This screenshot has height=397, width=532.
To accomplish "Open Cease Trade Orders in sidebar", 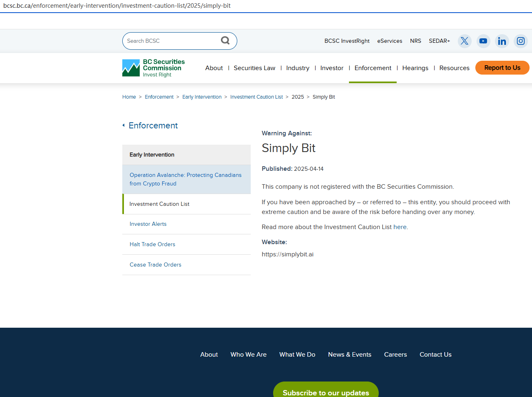I will coord(186,265).
